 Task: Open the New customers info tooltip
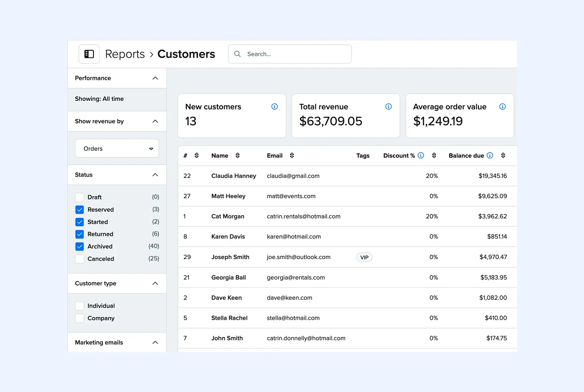pyautogui.click(x=274, y=106)
